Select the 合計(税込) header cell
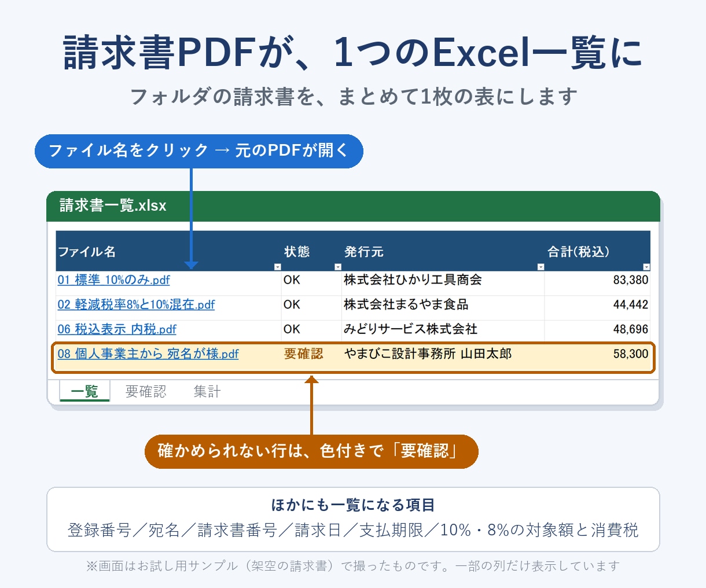Screen dimensions: 706x588 point(598,251)
